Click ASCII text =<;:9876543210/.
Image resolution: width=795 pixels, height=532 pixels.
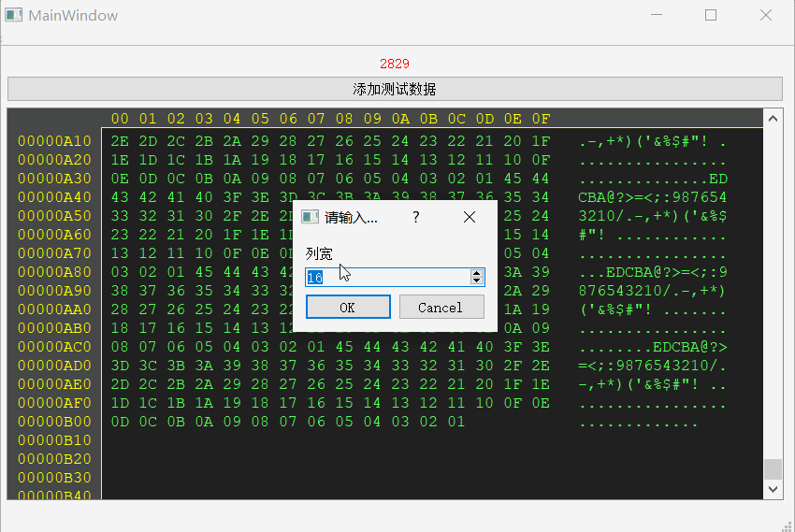[653, 366]
